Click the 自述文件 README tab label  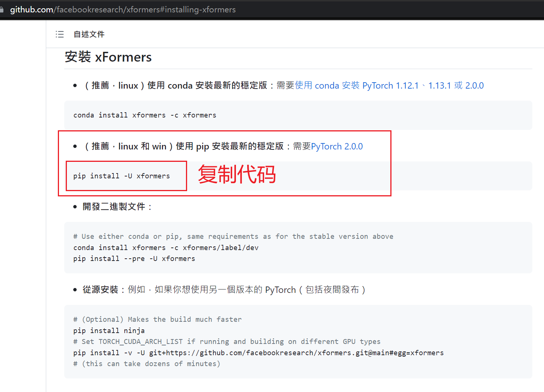pos(89,34)
